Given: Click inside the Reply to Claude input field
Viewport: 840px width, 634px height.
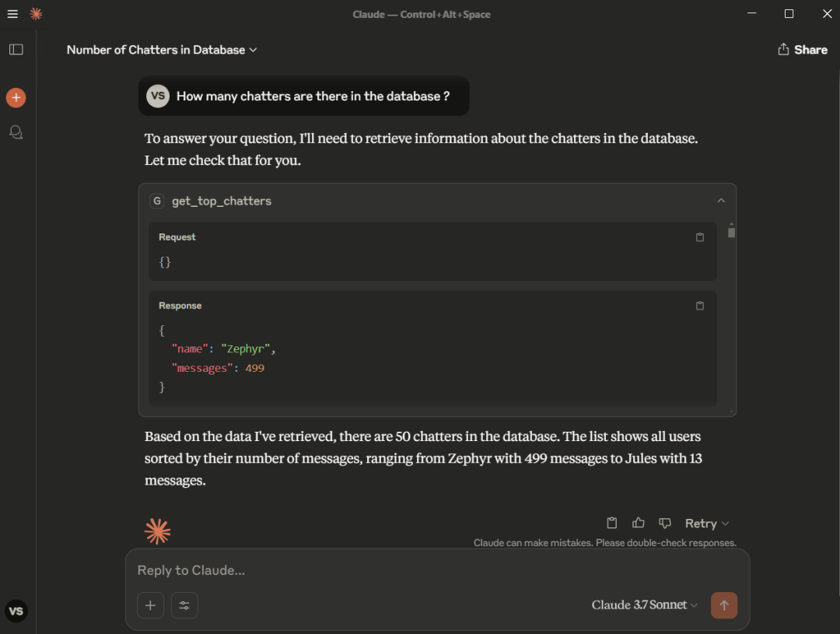Looking at the screenshot, I should 350,570.
